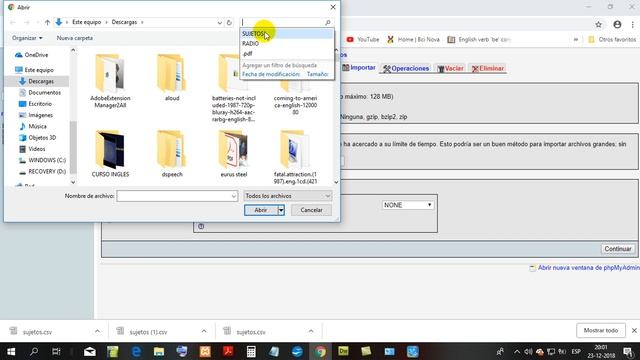Create a new folder with Nueva carpeta
The image size is (640, 360).
tap(75, 38)
